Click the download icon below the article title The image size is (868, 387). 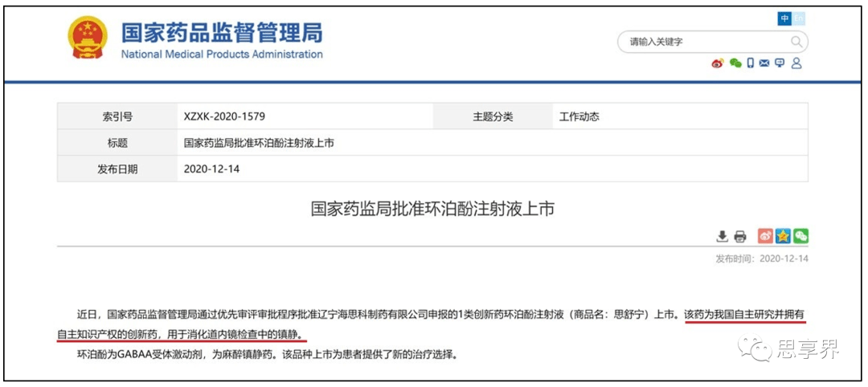point(722,237)
